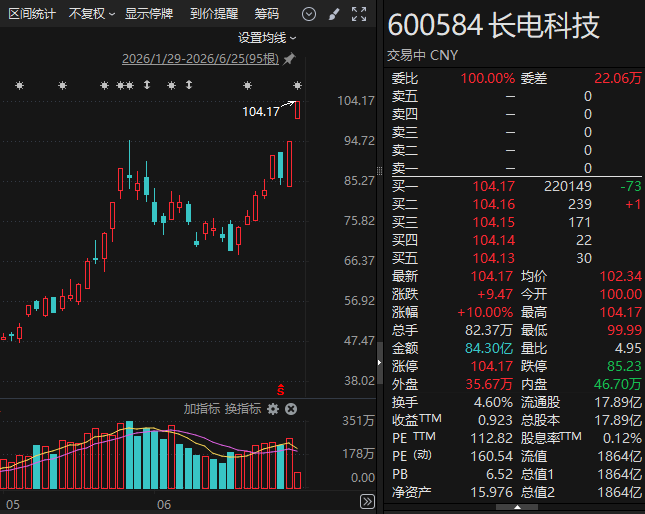Open 不复权 adjustment dropdown
This screenshot has width=645, height=514.
[x=91, y=14]
